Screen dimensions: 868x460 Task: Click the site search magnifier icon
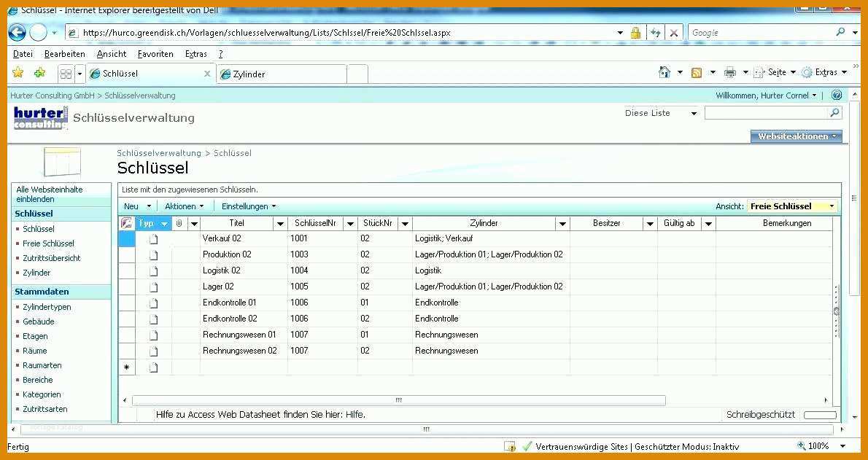834,112
